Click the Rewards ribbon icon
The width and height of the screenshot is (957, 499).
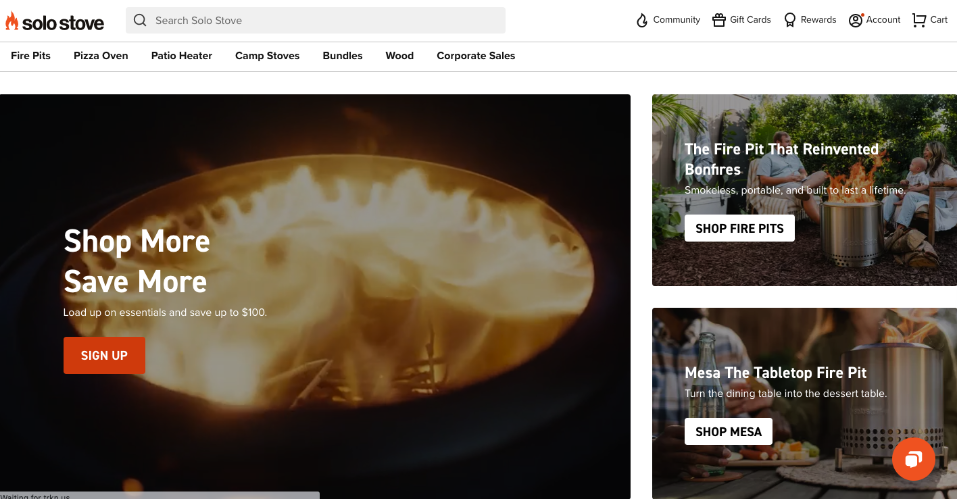(790, 20)
